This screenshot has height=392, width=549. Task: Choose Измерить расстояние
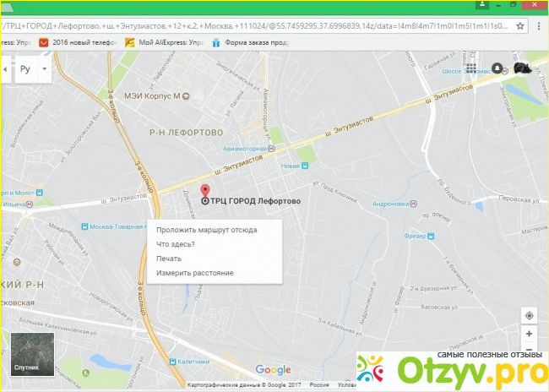(195, 273)
